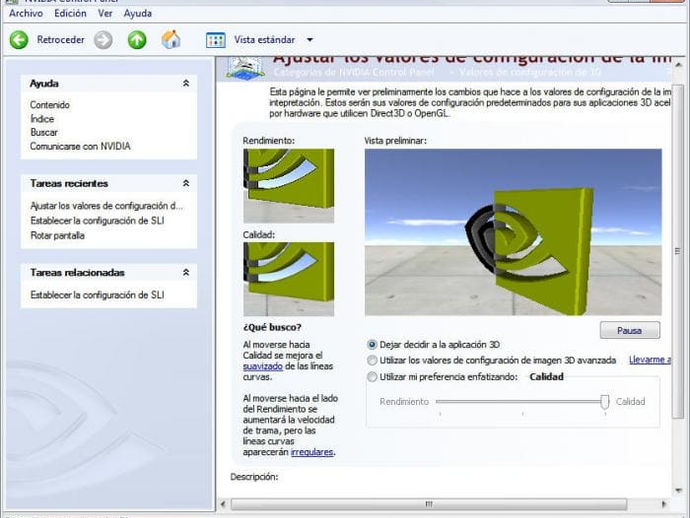Screen dimensions: 690x518
Task: Collapse the Tareas recientes panel
Action: pos(186,183)
